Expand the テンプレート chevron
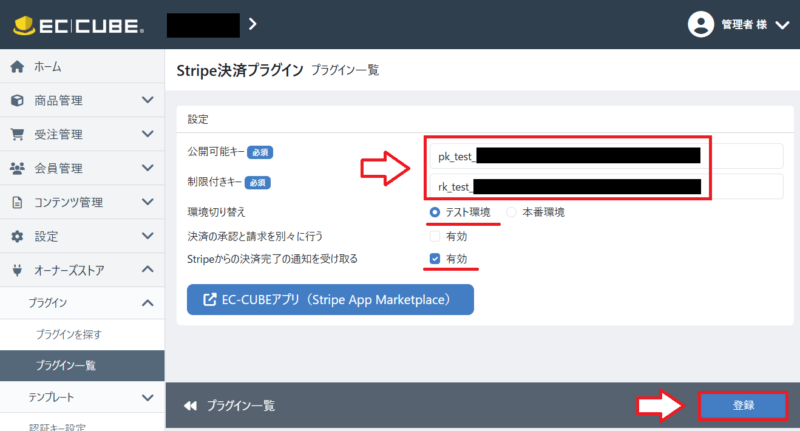This screenshot has width=800, height=431. pos(147,397)
